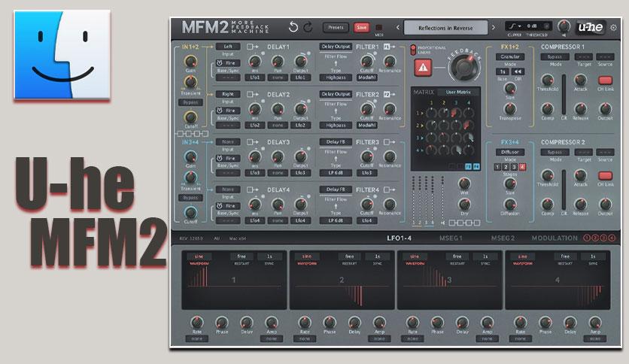This screenshot has height=364, width=629.
Task: Click the MIDI indicator icon
Action: [x=378, y=28]
